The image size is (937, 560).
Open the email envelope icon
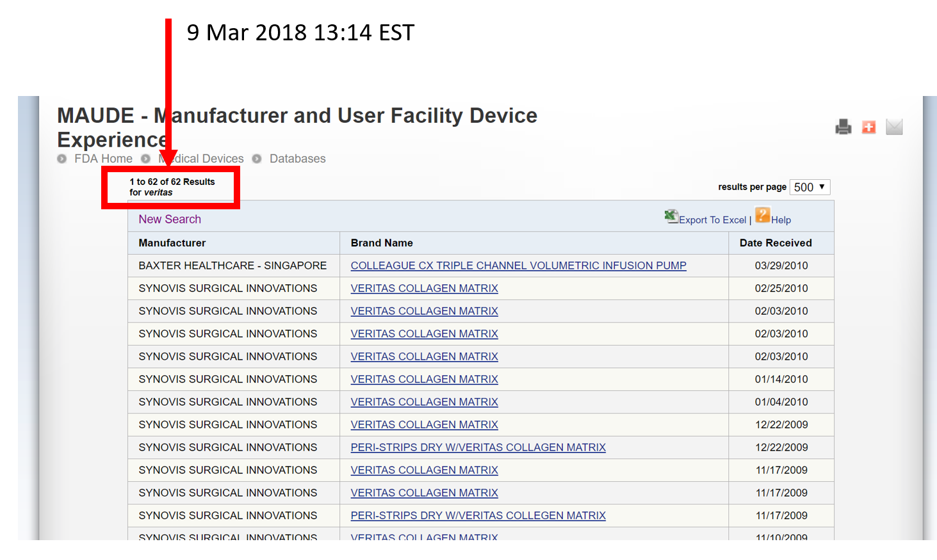[x=894, y=127]
